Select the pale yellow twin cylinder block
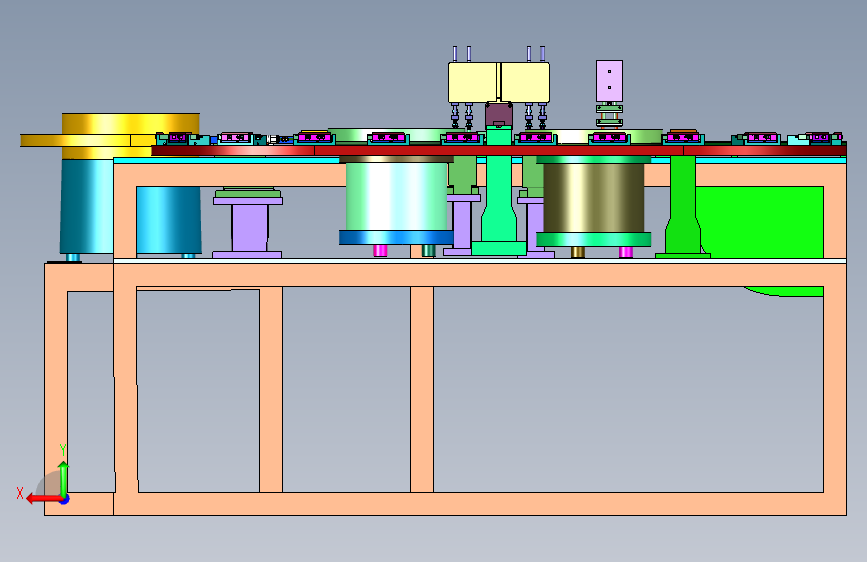 [x=499, y=82]
